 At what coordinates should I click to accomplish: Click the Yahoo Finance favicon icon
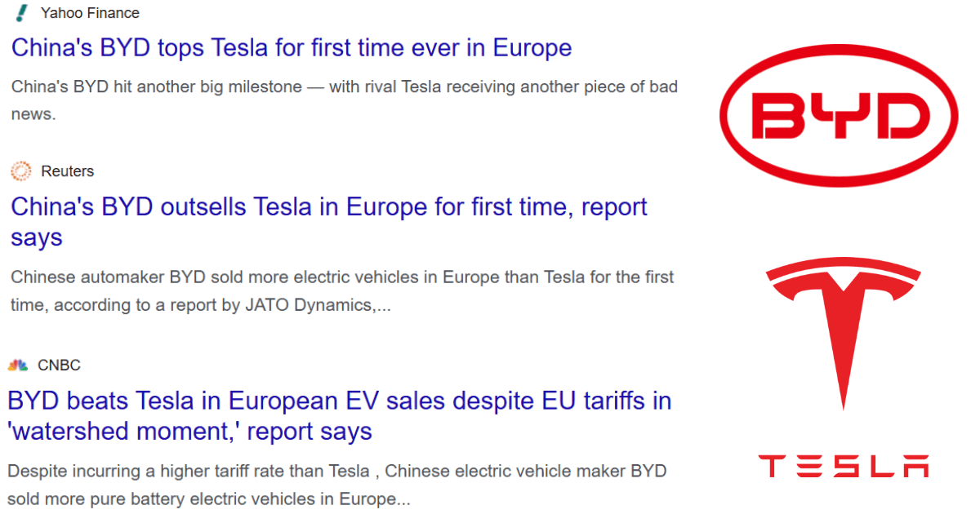pos(21,13)
